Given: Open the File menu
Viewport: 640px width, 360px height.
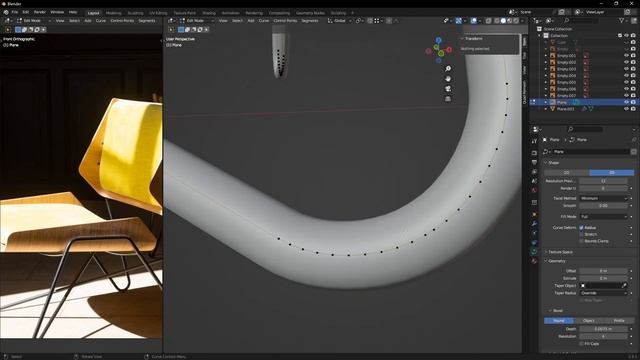Looking at the screenshot, I should 15,12.
